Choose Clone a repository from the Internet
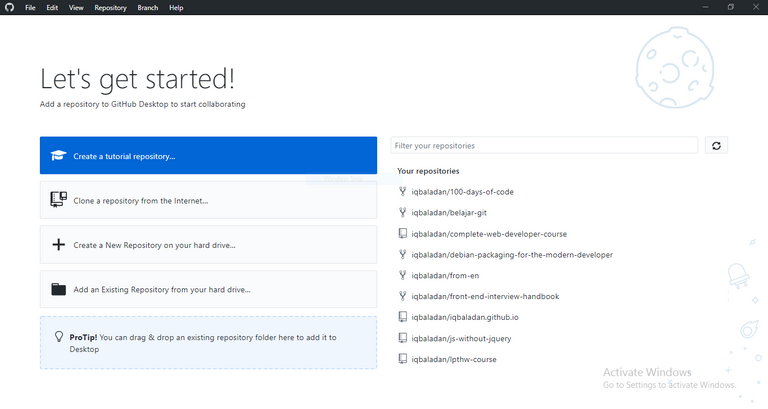Viewport: 768px width, 409px height. pos(208,200)
